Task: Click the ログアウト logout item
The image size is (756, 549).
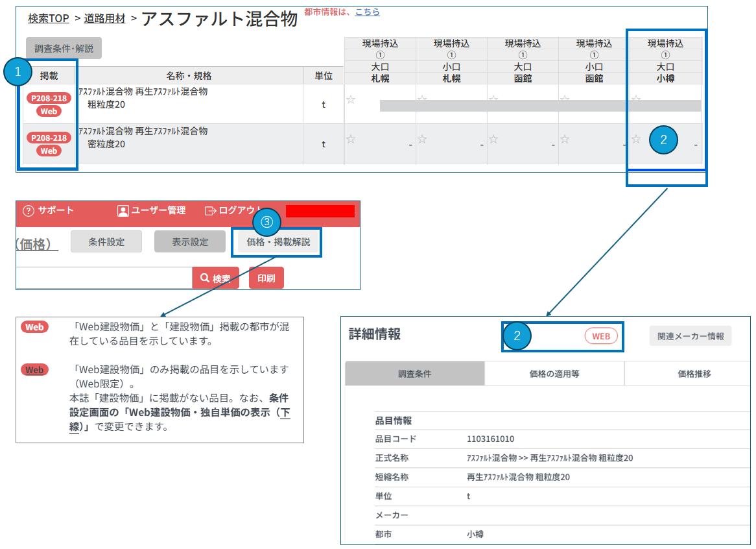Action: tap(233, 210)
